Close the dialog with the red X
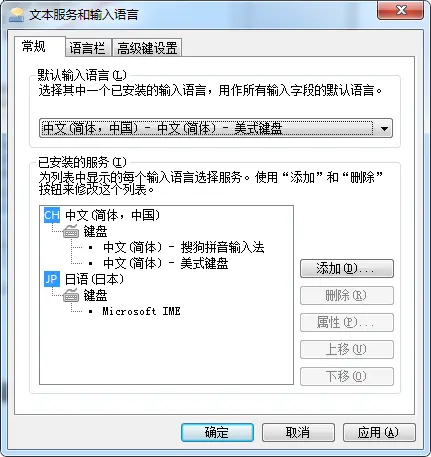 tap(400, 10)
